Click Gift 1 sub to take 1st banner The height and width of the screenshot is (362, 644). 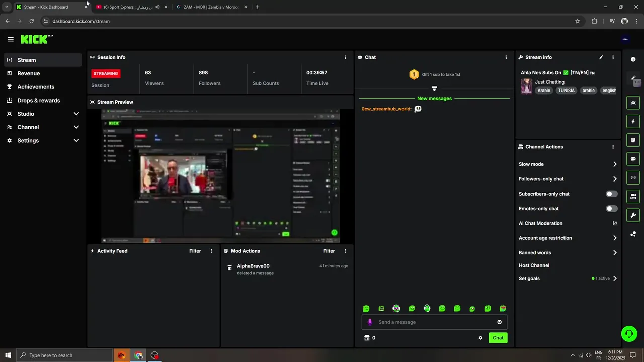coord(435,74)
